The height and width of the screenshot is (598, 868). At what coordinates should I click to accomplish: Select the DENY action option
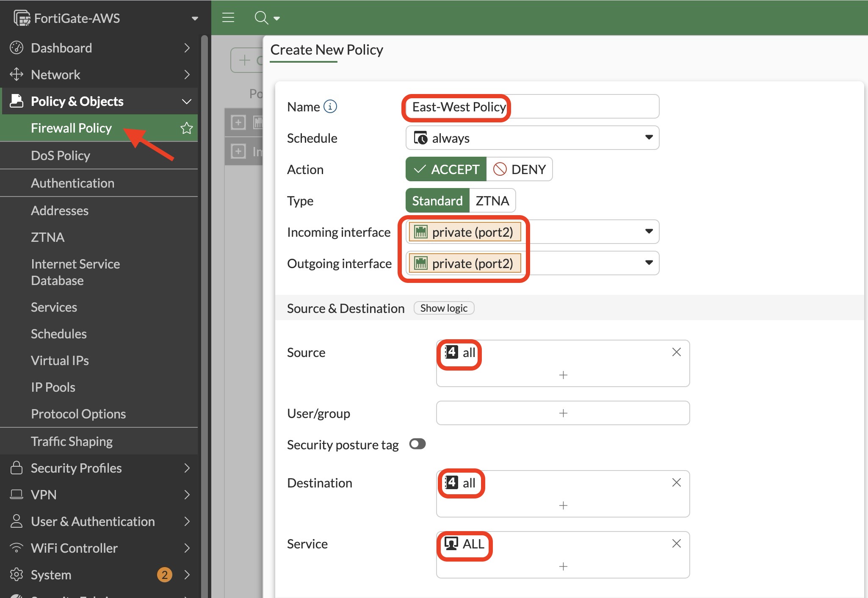pyautogui.click(x=520, y=169)
